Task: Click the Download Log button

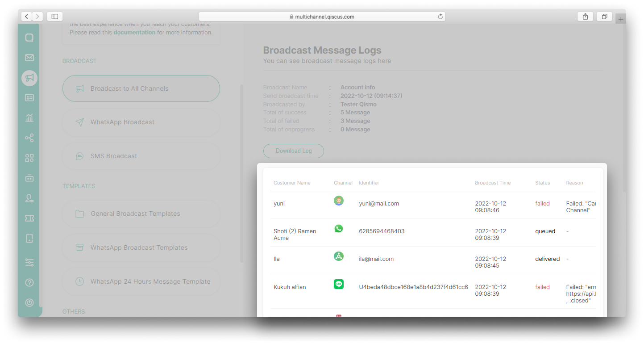Action: tap(293, 151)
